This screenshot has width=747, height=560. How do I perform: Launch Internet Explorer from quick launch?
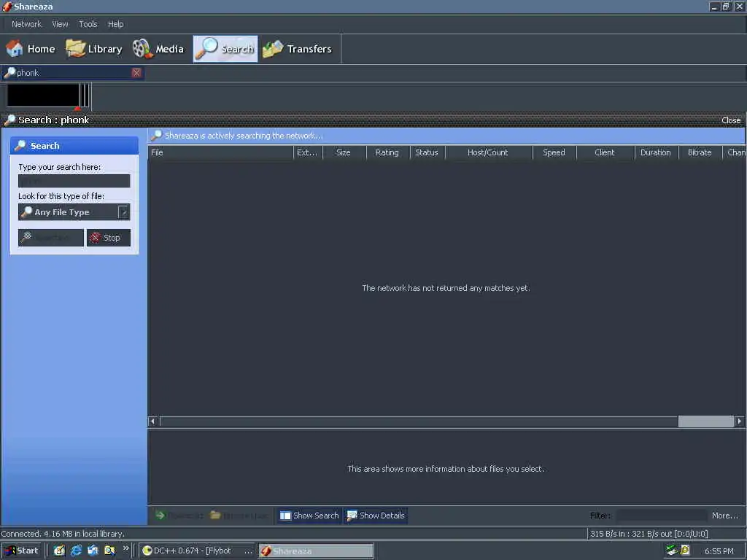point(76,551)
